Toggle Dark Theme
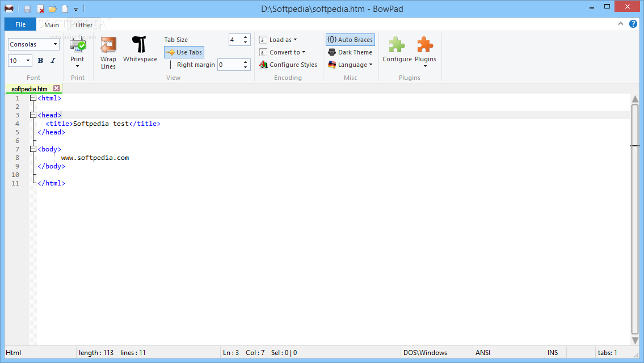 (350, 52)
